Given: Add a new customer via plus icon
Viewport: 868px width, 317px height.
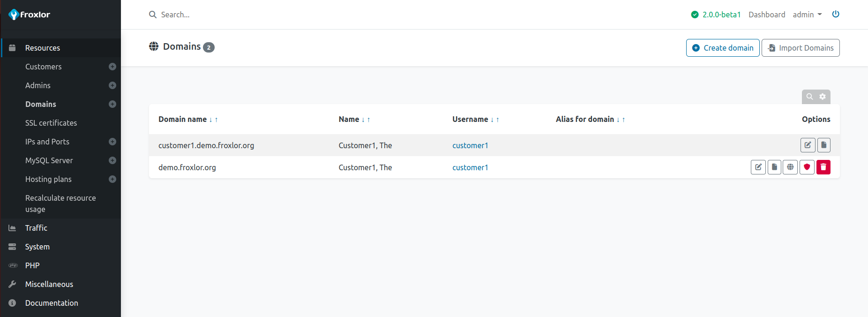Looking at the screenshot, I should pyautogui.click(x=112, y=67).
